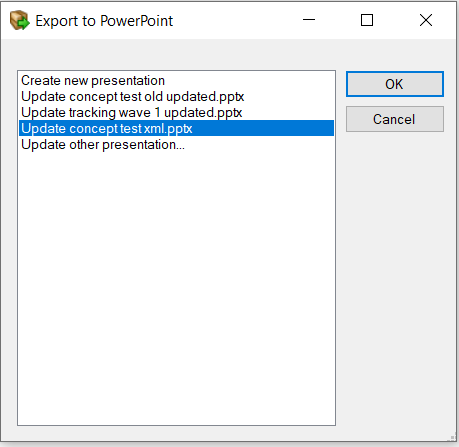The width and height of the screenshot is (459, 447).
Task: Close the Export to PowerPoint dialog
Action: 426,20
